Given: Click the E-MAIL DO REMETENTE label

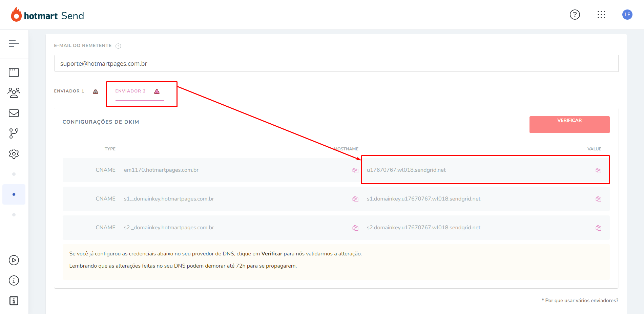Looking at the screenshot, I should [x=83, y=46].
